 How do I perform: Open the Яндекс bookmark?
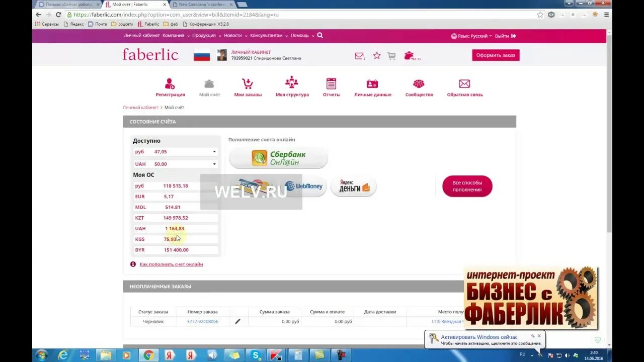point(74,24)
